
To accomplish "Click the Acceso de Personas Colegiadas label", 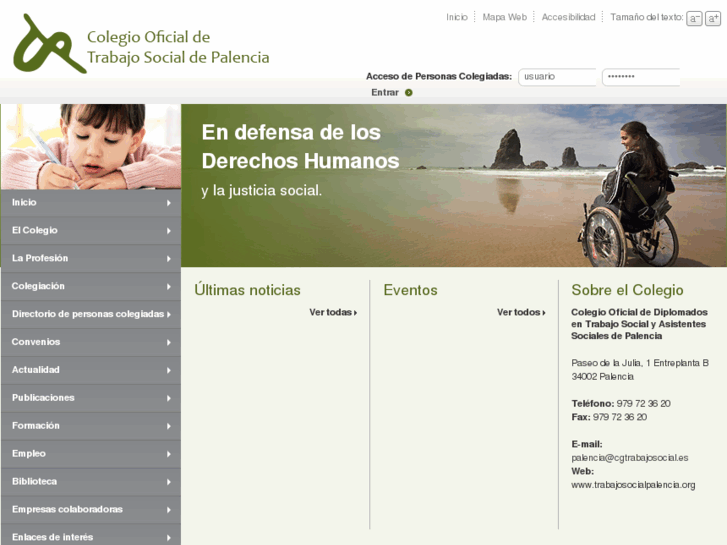I will (439, 77).
